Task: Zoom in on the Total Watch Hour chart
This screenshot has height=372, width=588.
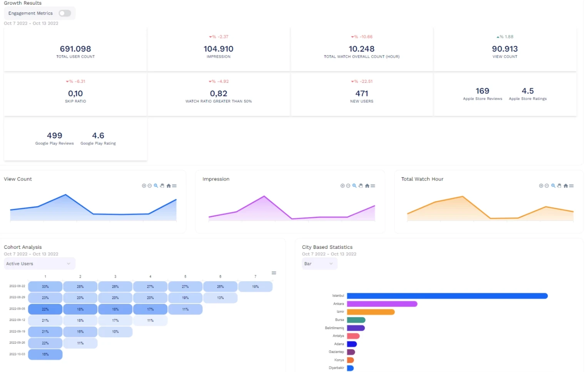Action: (541, 186)
